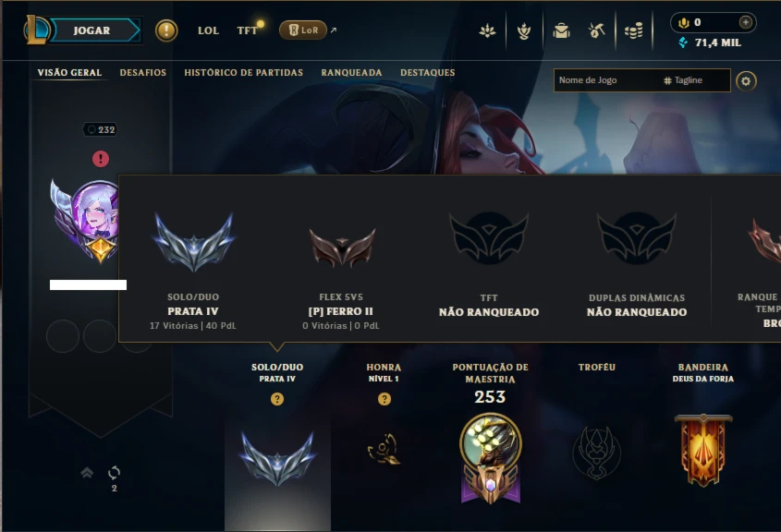Switch to the TFT game tab
781x532 pixels.
pyautogui.click(x=247, y=30)
